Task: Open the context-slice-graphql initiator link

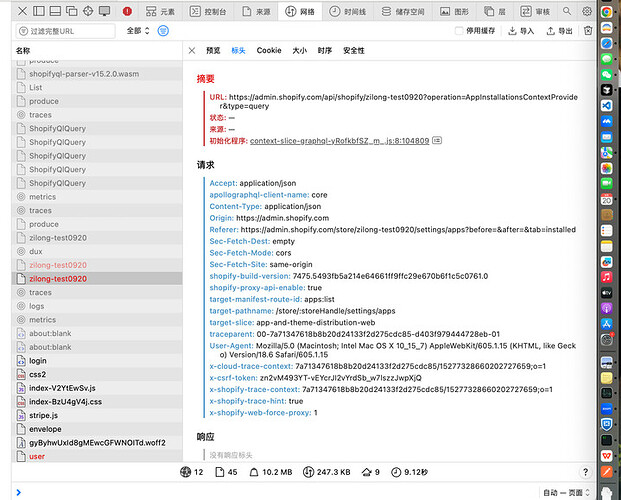Action: tap(339, 141)
